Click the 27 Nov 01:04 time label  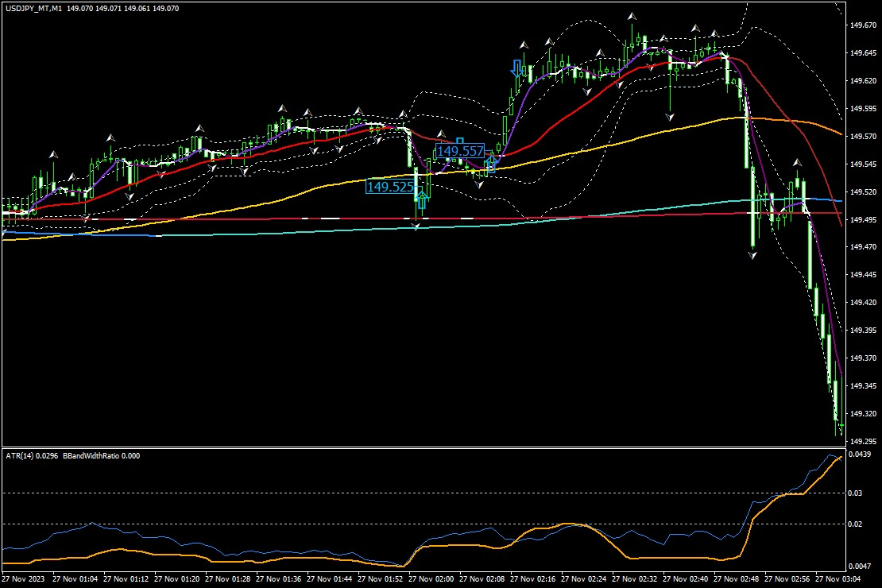coord(75,579)
